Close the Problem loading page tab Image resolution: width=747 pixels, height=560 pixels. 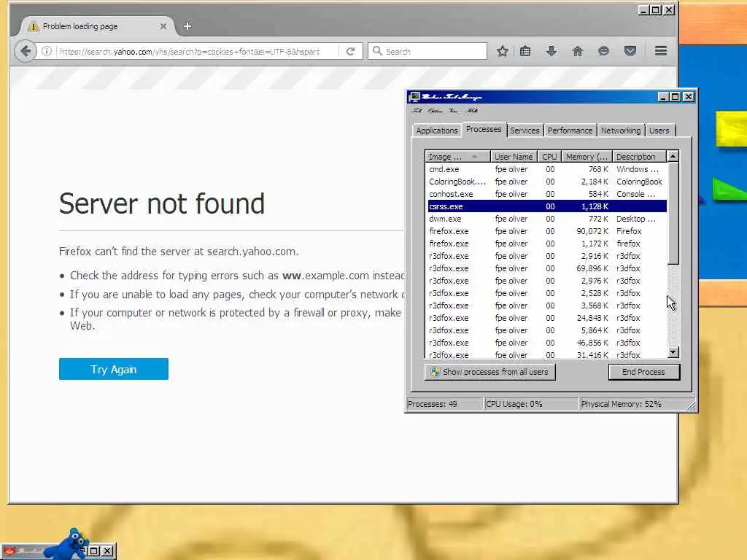163,26
